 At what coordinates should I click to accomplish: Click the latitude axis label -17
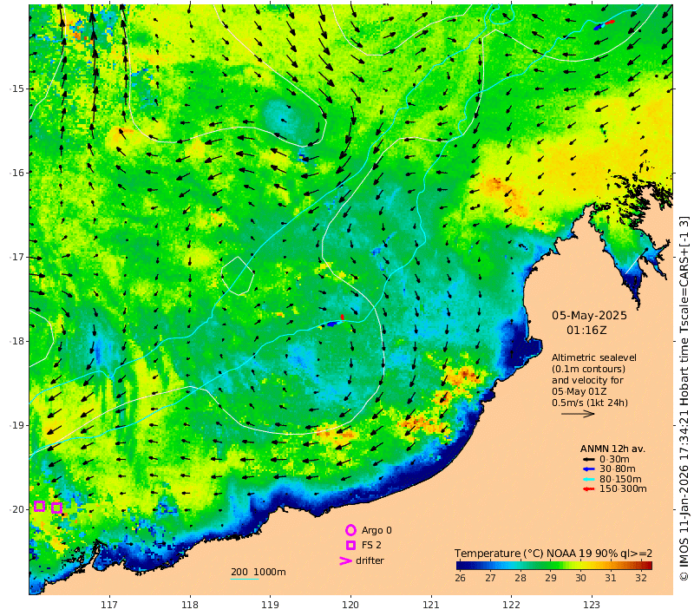(16, 257)
